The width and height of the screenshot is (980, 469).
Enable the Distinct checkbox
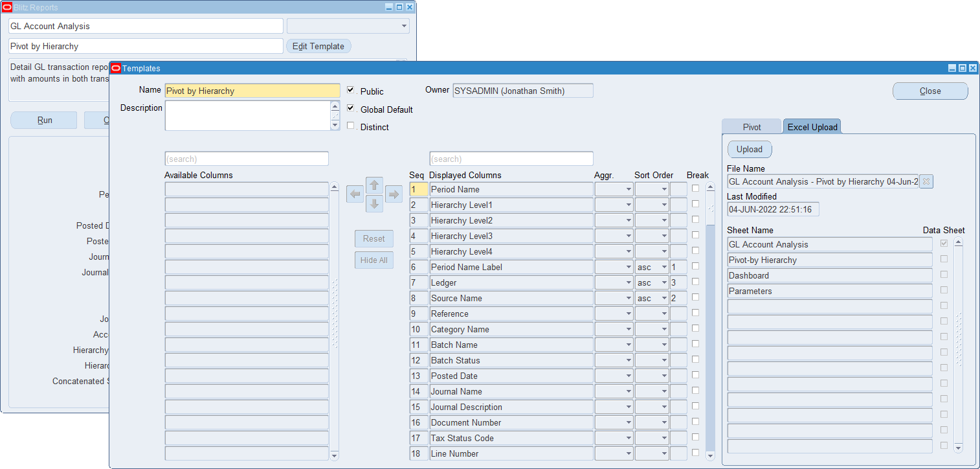[x=351, y=126]
